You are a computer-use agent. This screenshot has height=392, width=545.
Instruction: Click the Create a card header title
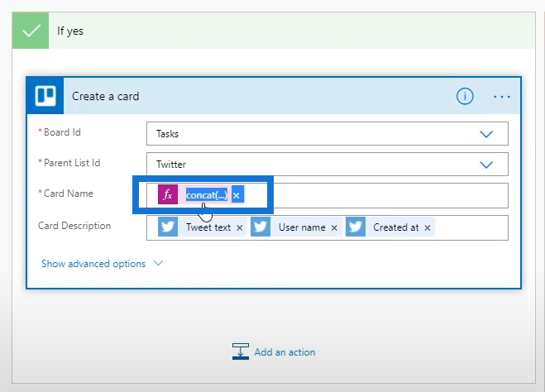click(x=105, y=96)
